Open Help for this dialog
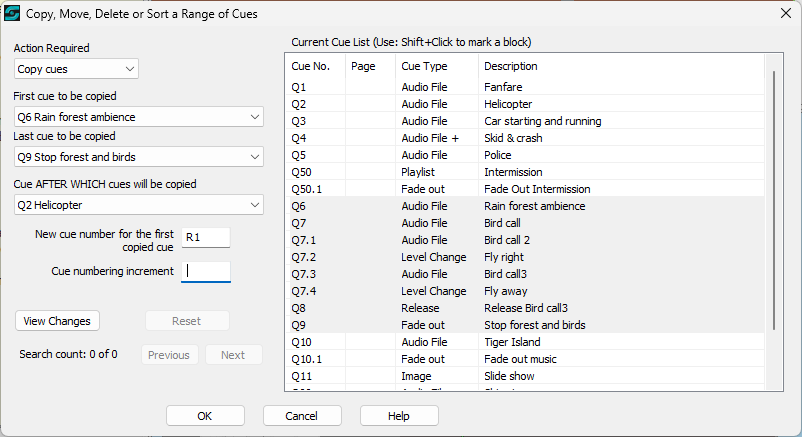The image size is (802, 437). click(x=399, y=416)
